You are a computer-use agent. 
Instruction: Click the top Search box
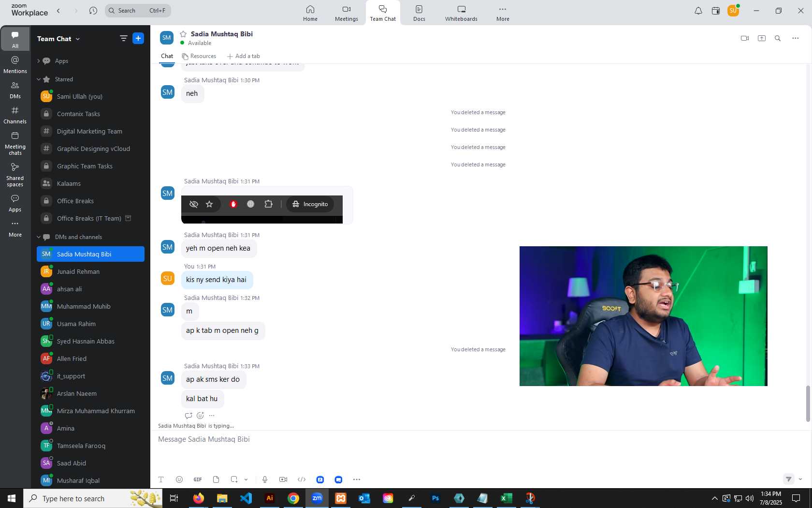(x=138, y=11)
